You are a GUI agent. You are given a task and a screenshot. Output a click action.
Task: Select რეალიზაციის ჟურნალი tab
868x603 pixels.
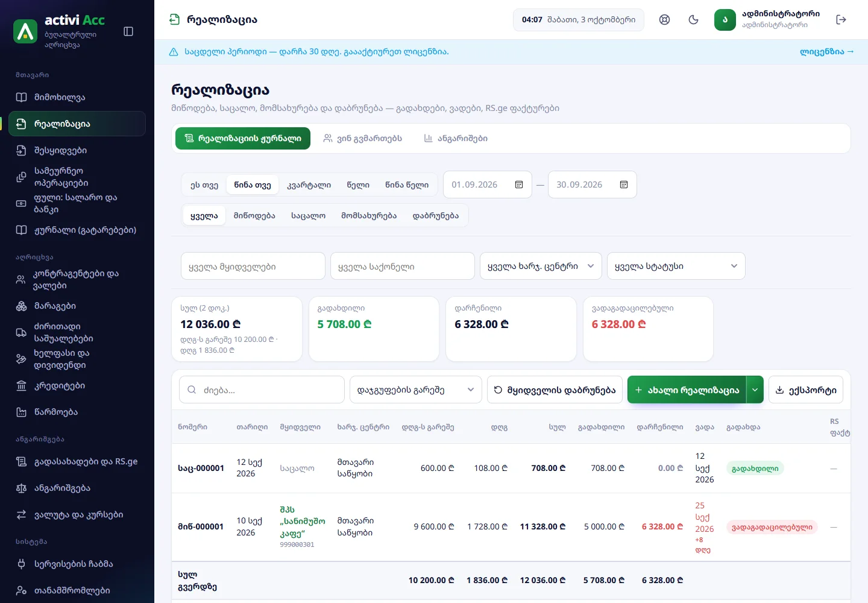243,138
